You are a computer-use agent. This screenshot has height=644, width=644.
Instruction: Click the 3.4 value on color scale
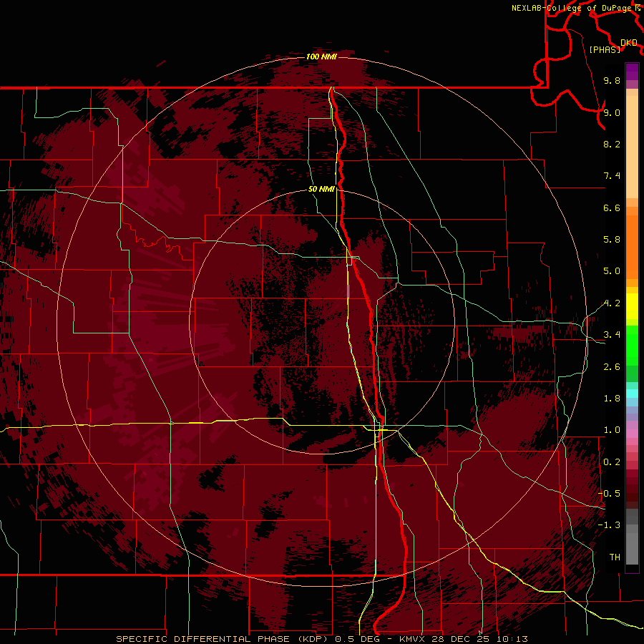(x=612, y=335)
